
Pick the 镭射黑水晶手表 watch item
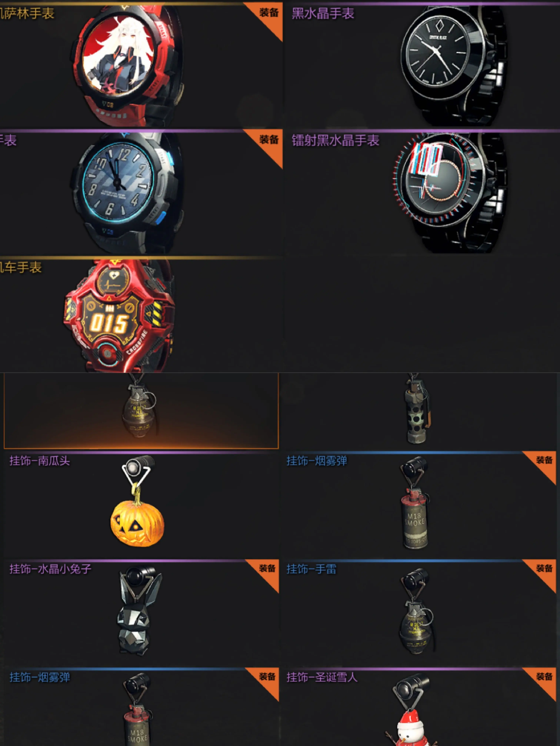click(422, 192)
